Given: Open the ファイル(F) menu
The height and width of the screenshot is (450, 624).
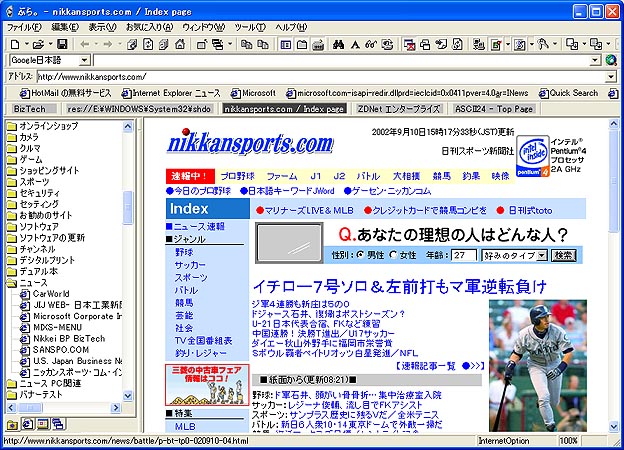Looking at the screenshot, I should (x=24, y=27).
